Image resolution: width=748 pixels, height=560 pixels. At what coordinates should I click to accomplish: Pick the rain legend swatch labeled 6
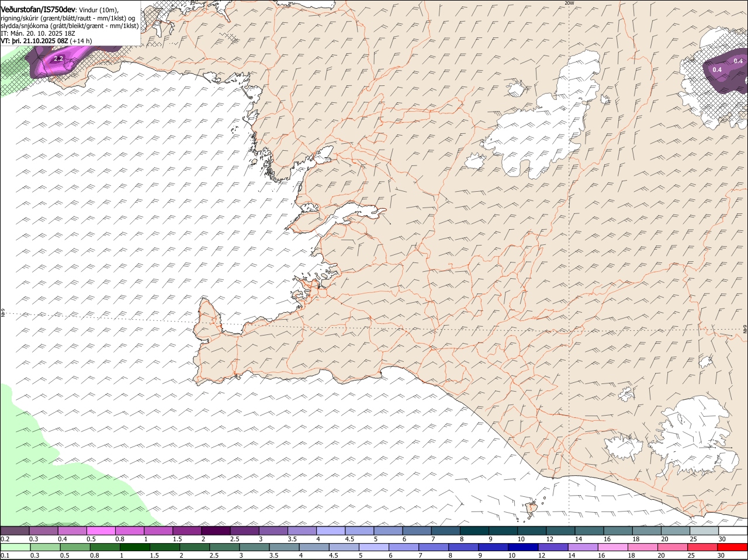coord(404,547)
